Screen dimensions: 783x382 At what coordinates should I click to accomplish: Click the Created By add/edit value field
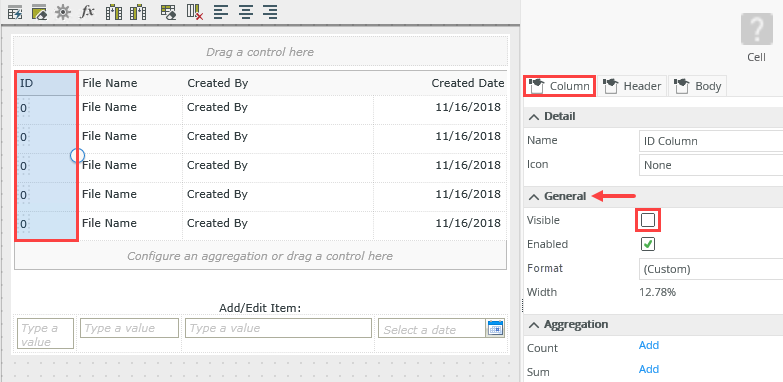[x=279, y=328]
